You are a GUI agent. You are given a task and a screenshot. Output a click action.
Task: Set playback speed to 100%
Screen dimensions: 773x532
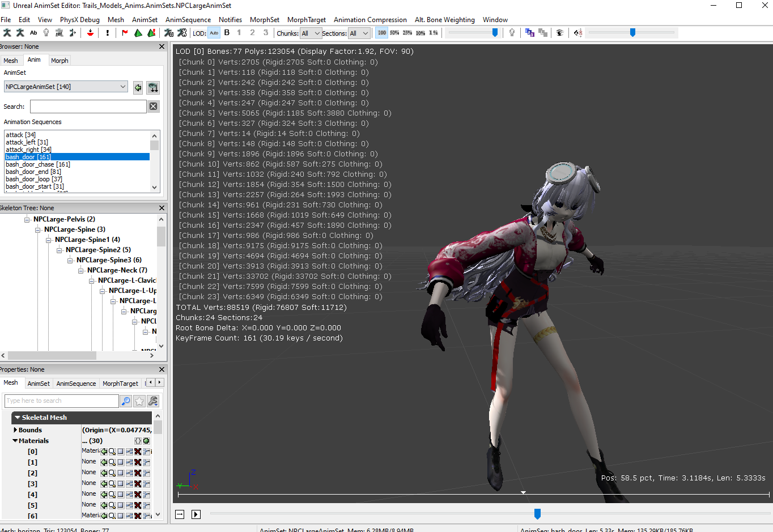(x=382, y=33)
